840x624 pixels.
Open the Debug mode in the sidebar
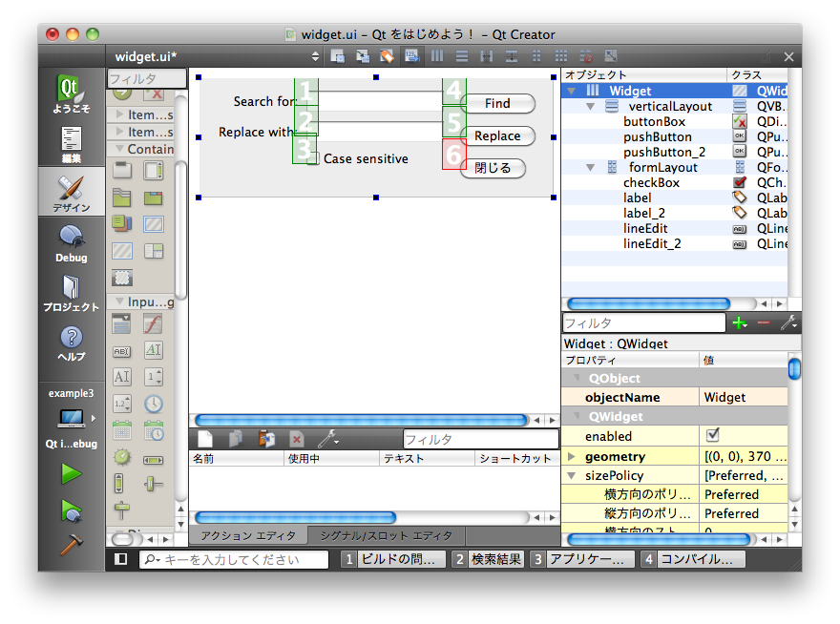[71, 243]
